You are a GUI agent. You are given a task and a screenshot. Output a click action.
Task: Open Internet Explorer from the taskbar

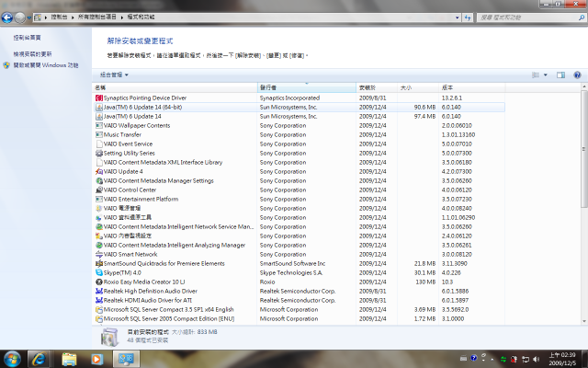(x=39, y=360)
